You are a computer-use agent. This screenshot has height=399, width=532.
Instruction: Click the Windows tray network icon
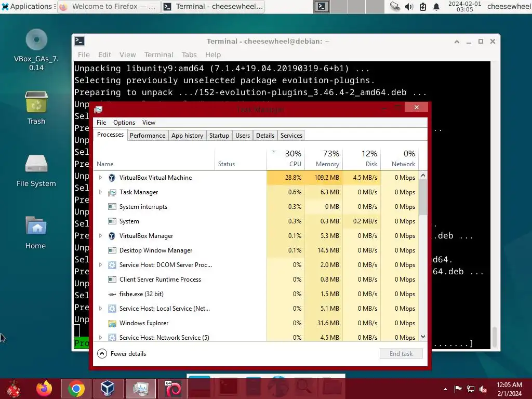click(471, 389)
